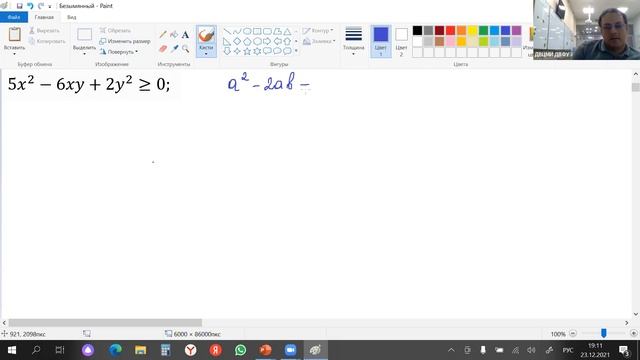The height and width of the screenshot is (360, 640).
Task: Select the Color picker eyedropper tool
Action: 174,49
